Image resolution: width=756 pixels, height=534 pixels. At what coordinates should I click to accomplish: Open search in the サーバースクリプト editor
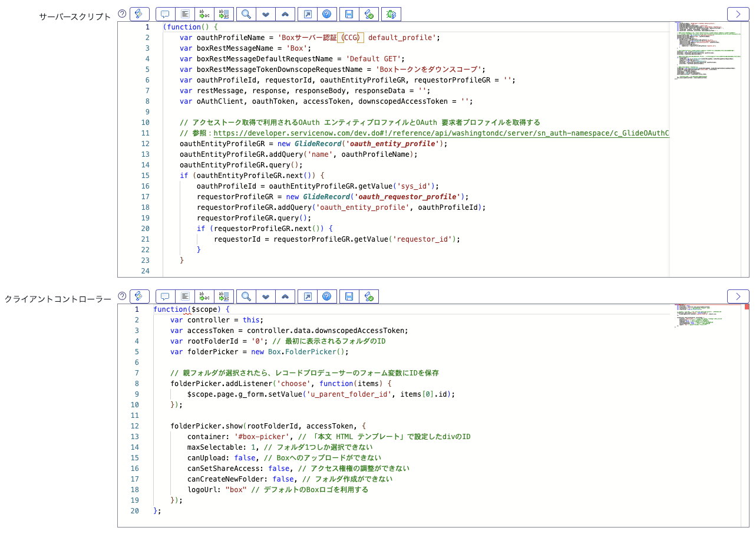click(246, 14)
